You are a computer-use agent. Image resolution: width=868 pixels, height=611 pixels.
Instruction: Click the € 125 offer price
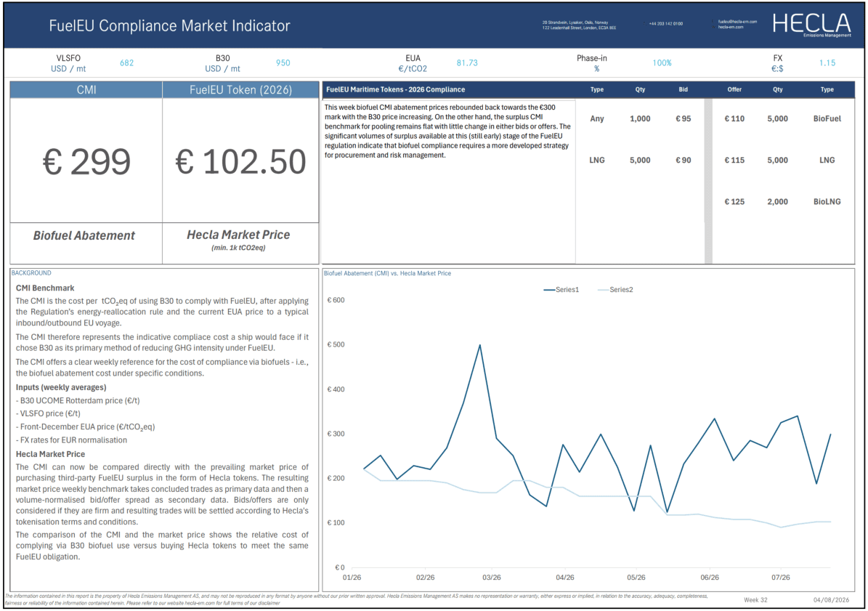point(734,201)
